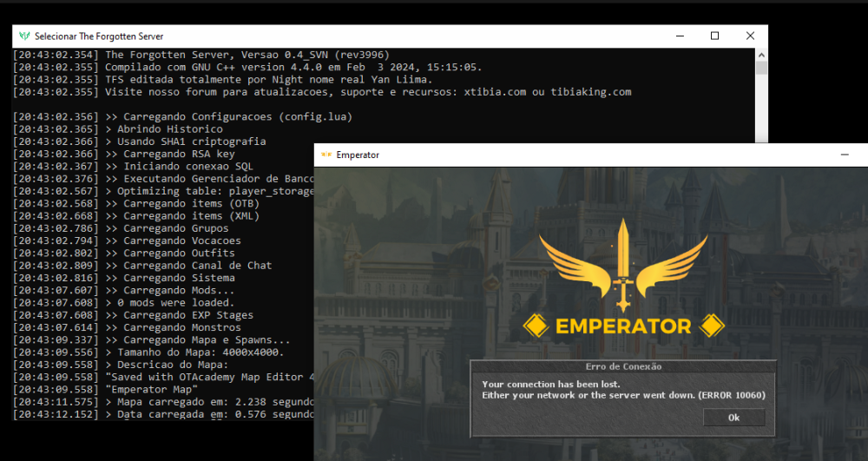The height and width of the screenshot is (461, 868).
Task: Minimize The Forgotten Server console window
Action: pos(680,36)
